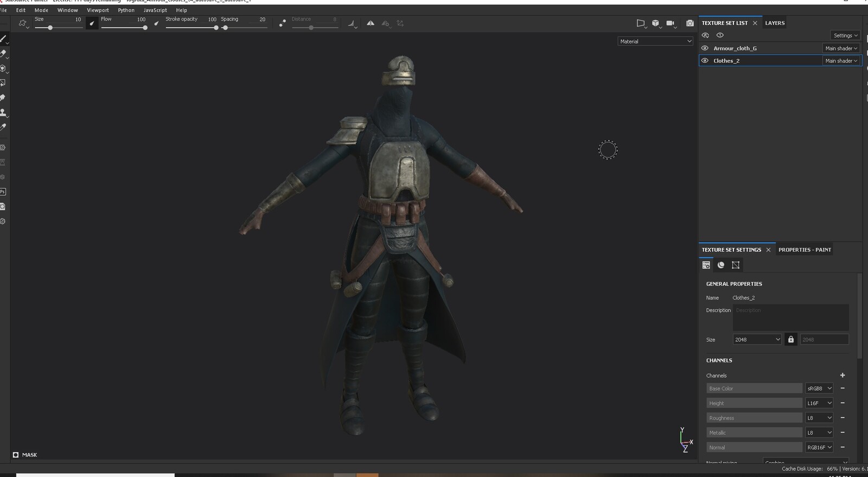Click the 3D cube viewport mode icon
This screenshot has width=868, height=477.
655,23
